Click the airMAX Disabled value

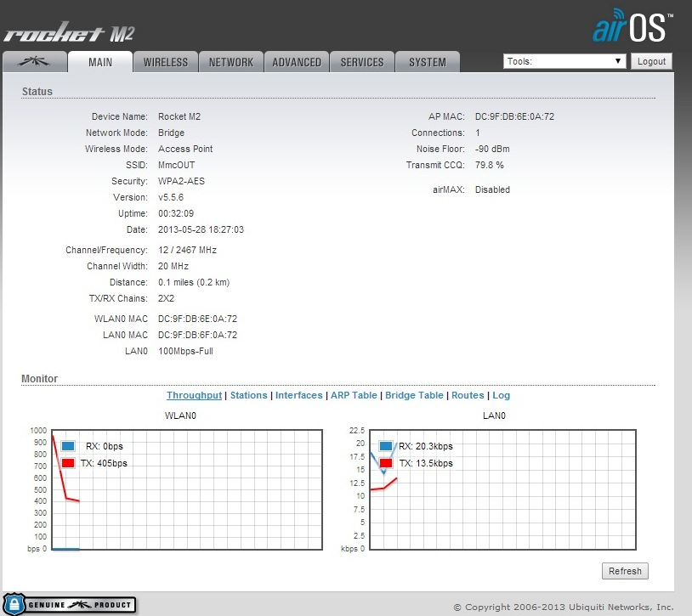coord(492,189)
